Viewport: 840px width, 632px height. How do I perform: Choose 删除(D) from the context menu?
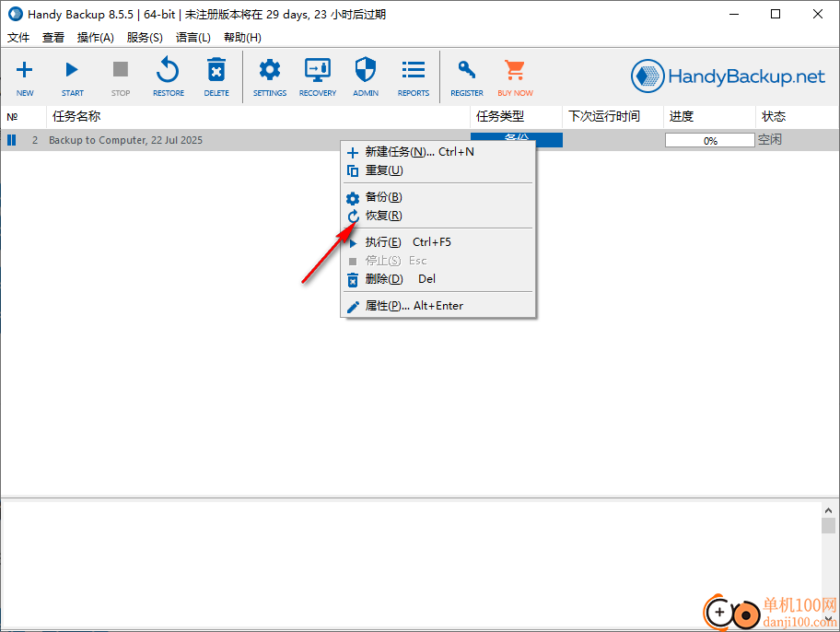(438, 279)
